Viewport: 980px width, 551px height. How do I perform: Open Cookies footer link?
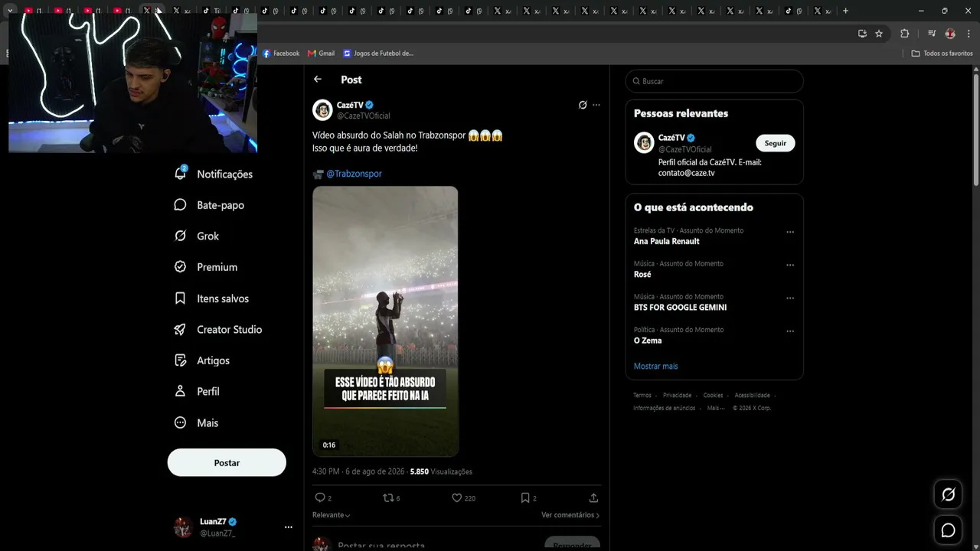click(x=713, y=395)
